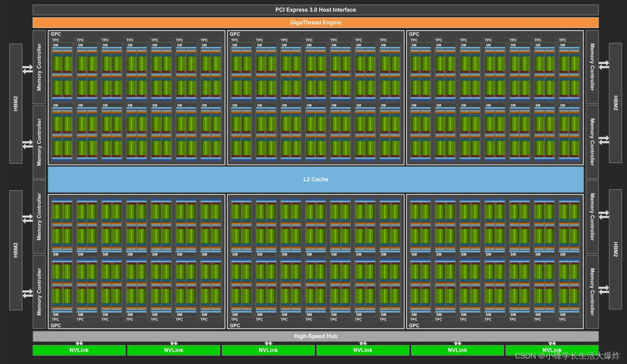The width and height of the screenshot is (627, 364).
Task: Click the arrows icon above the first NVLink
Action: pos(79,343)
